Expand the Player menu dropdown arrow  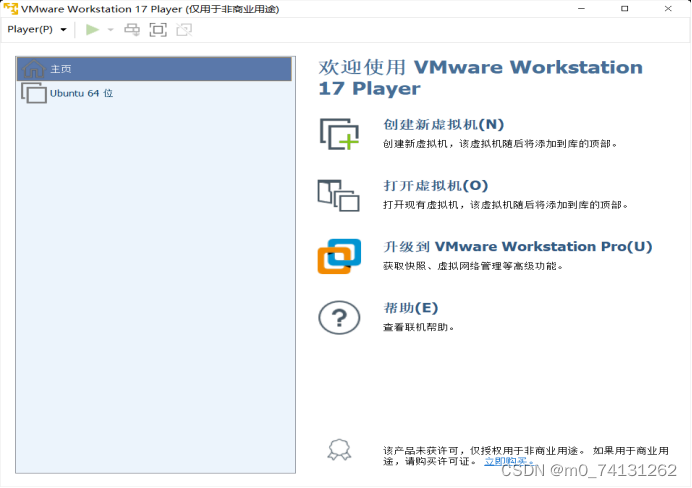click(x=64, y=30)
